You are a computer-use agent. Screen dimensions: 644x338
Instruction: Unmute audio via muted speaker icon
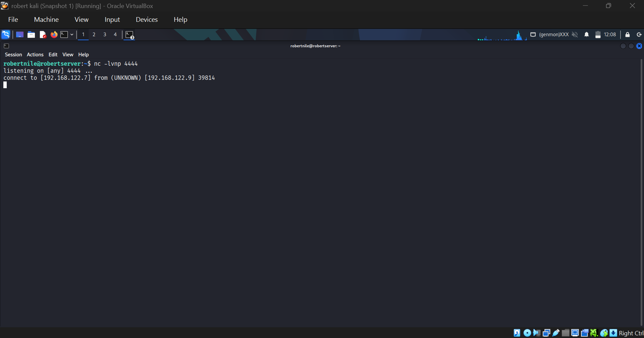point(575,35)
